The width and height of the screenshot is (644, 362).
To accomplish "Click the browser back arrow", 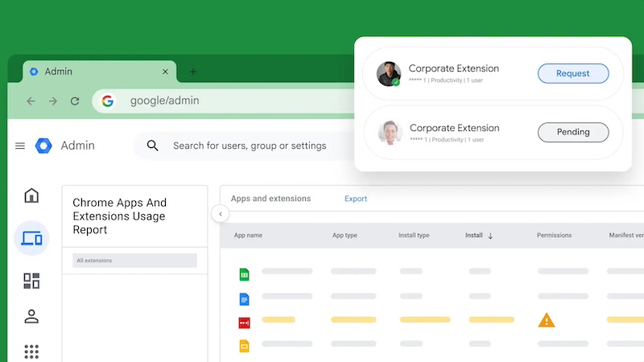I will [31, 101].
